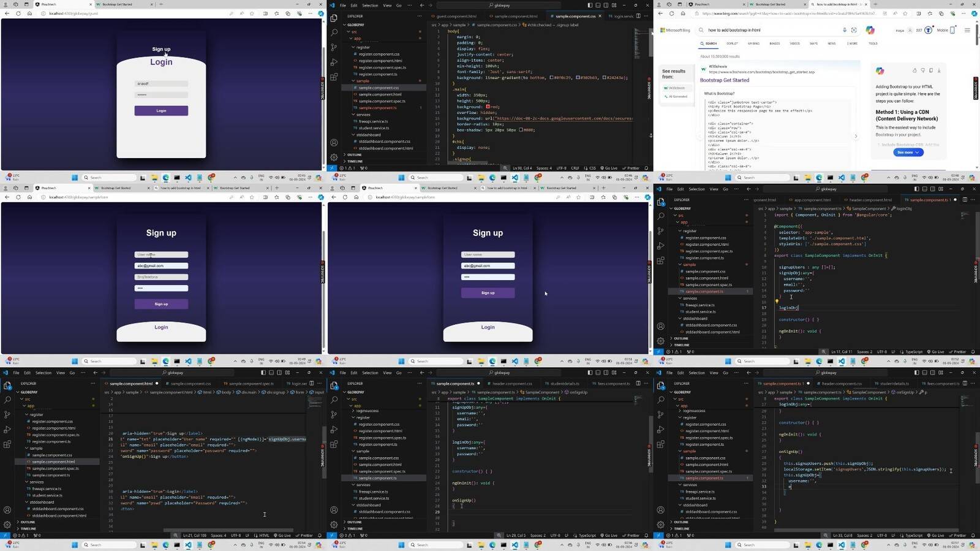The image size is (980, 551).
Task: Click Login label on the three-field Sign up page
Action: pos(488,327)
